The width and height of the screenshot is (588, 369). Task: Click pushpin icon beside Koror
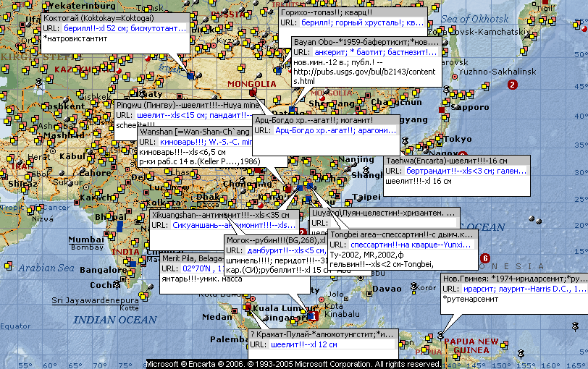tap(413, 287)
